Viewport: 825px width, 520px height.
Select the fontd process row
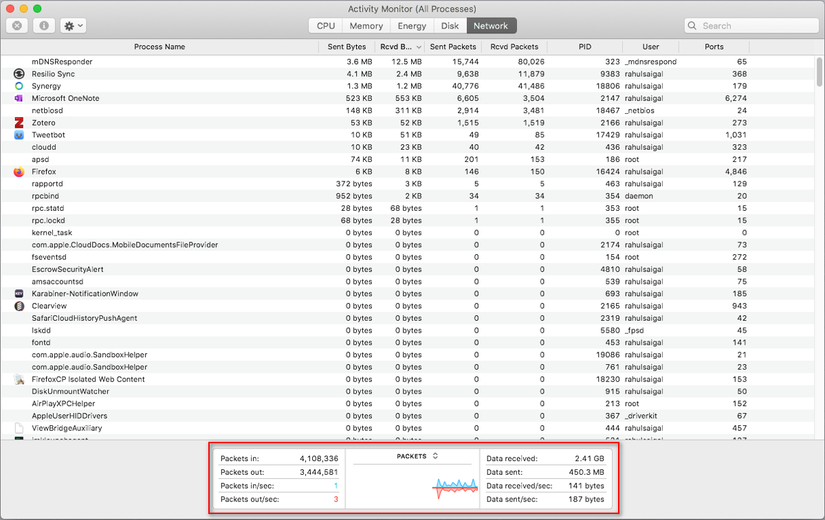[408, 342]
